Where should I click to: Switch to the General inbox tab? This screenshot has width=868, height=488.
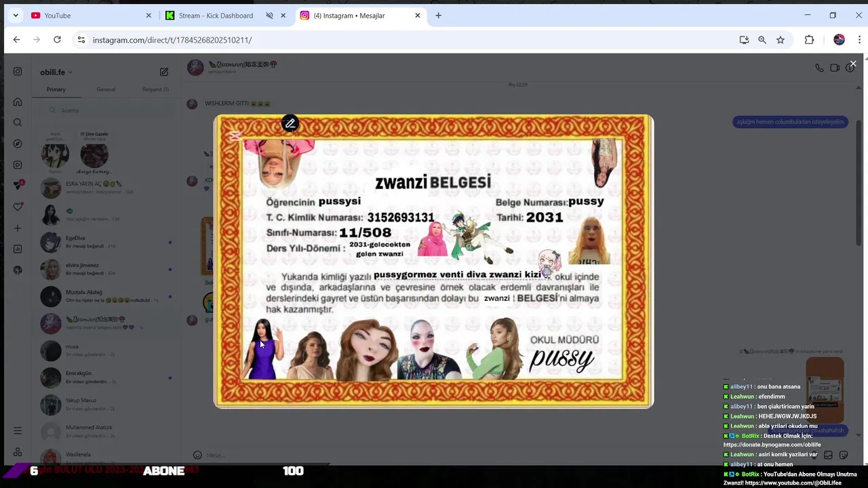click(106, 89)
